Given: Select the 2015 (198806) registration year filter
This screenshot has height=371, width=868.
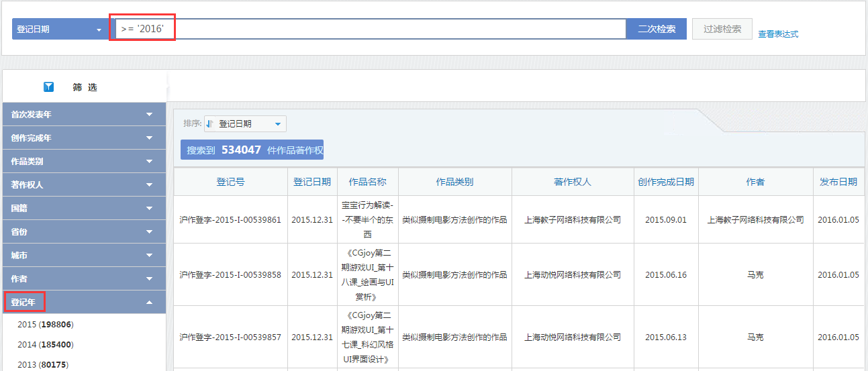Looking at the screenshot, I should point(46,325).
